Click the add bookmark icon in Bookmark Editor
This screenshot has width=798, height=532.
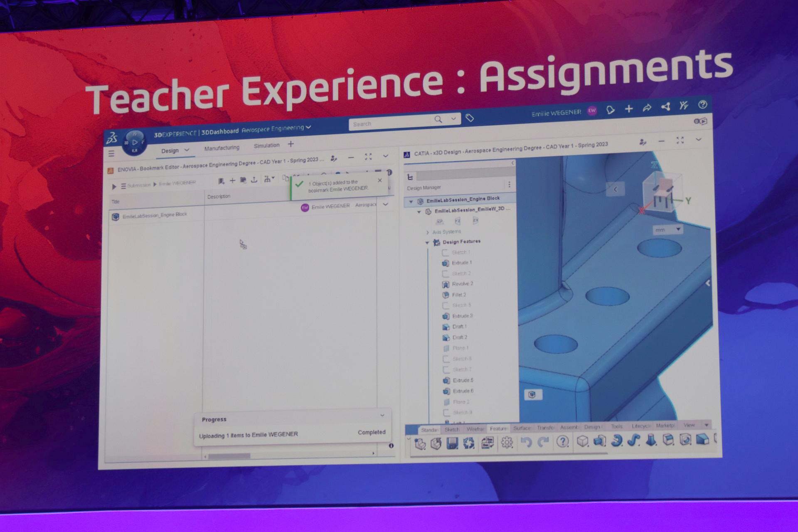(221, 181)
